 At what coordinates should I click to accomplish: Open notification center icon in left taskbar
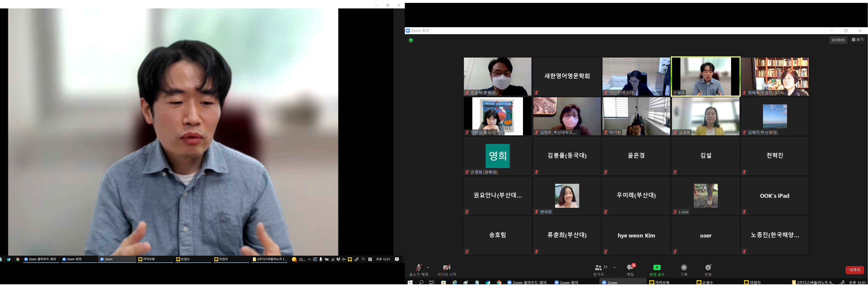pos(397,259)
